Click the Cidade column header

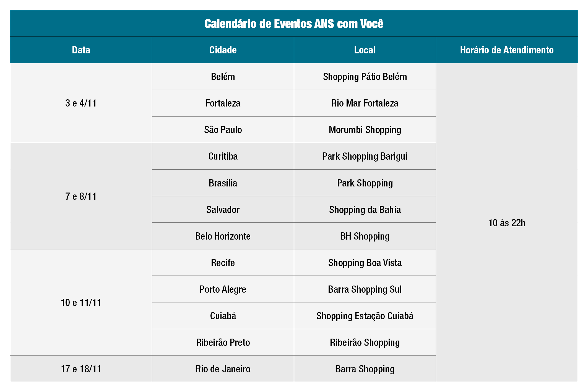[x=223, y=50]
